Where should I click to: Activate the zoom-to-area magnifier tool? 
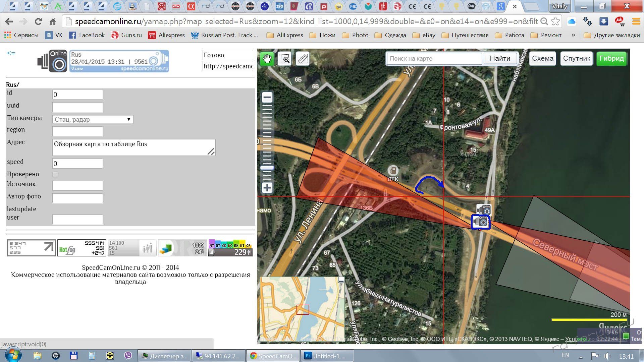pos(285,59)
